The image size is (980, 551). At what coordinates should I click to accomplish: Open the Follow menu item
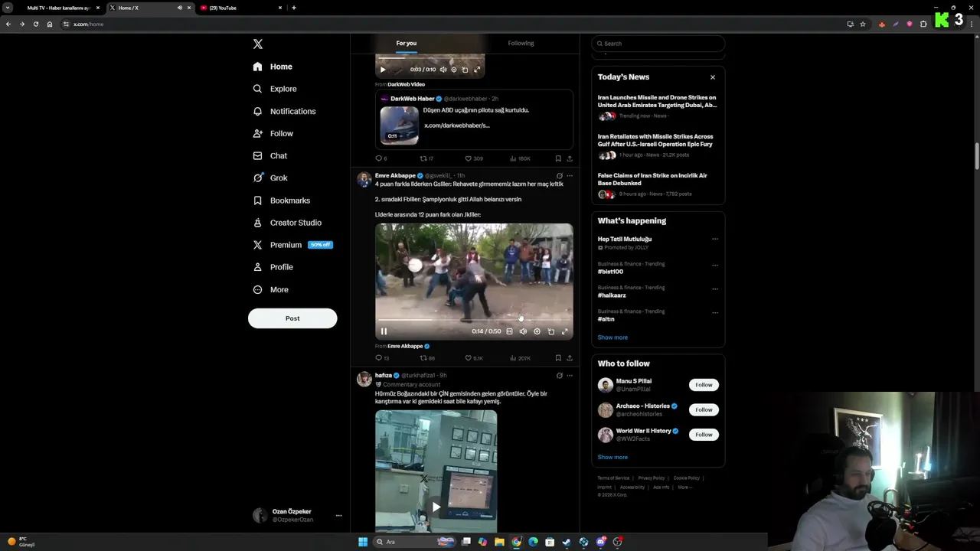pos(273,133)
